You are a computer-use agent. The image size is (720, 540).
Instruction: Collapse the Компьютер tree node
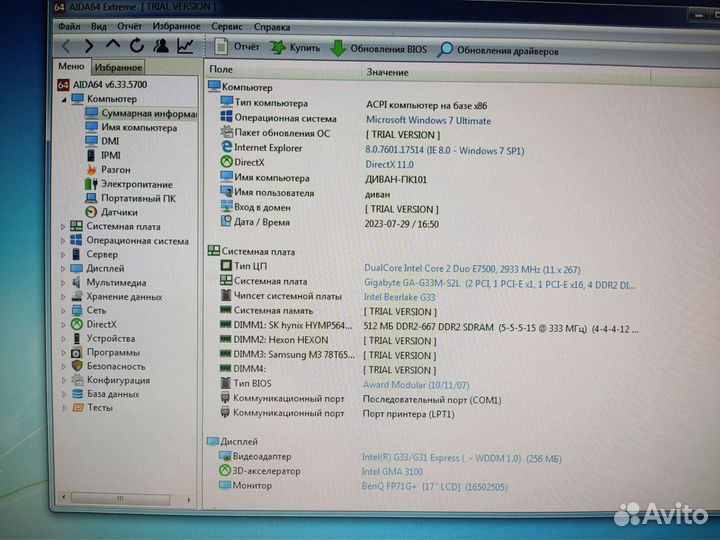pos(64,99)
